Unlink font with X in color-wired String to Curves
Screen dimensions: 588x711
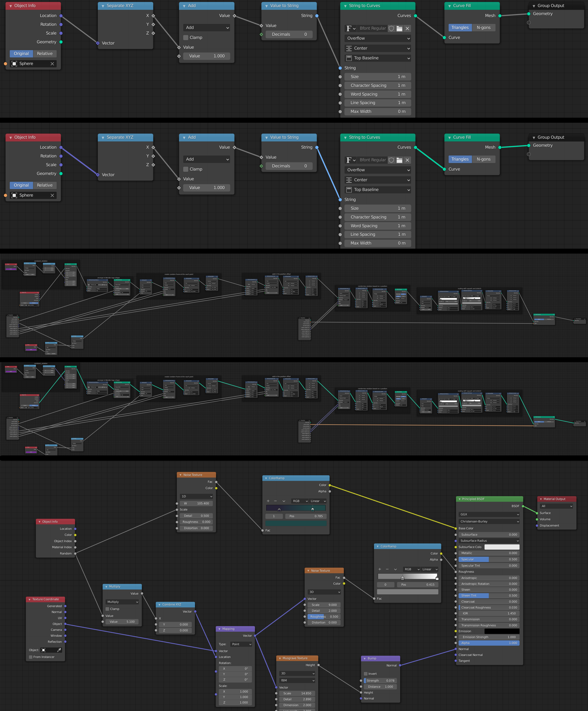[x=407, y=160]
